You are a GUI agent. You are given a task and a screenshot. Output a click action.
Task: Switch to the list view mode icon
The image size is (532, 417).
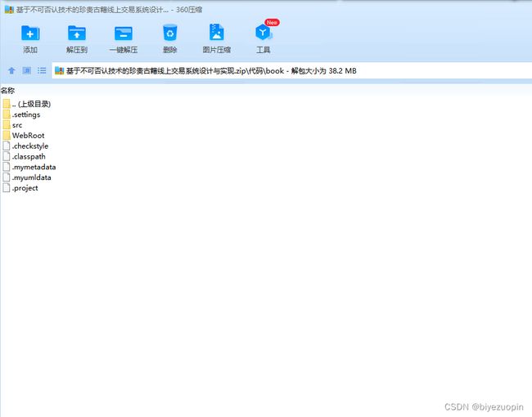[x=42, y=70]
